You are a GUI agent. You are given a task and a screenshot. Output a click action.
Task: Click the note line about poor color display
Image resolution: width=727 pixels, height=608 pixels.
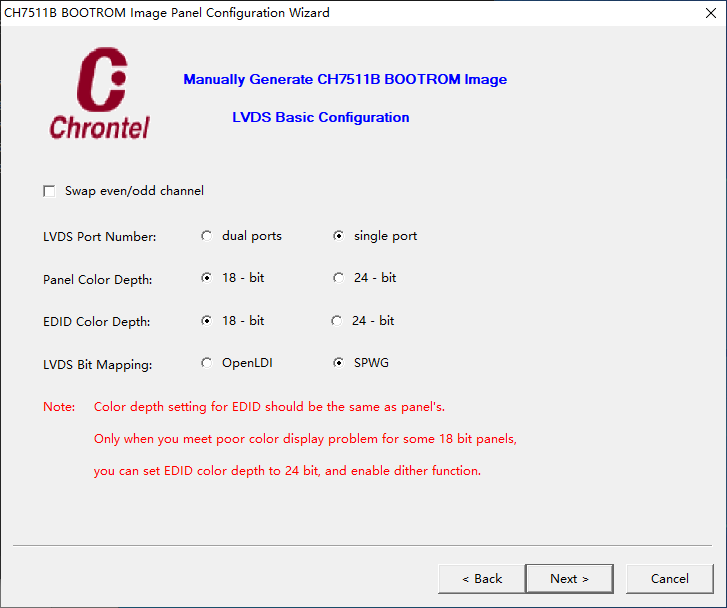[305, 439]
